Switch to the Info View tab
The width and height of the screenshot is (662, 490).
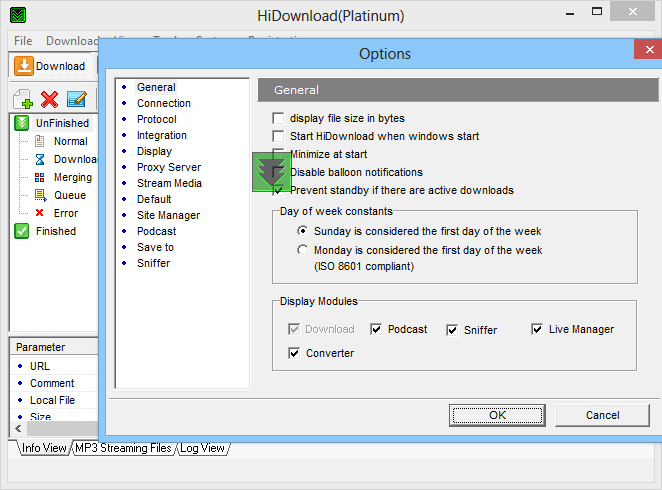pos(43,448)
